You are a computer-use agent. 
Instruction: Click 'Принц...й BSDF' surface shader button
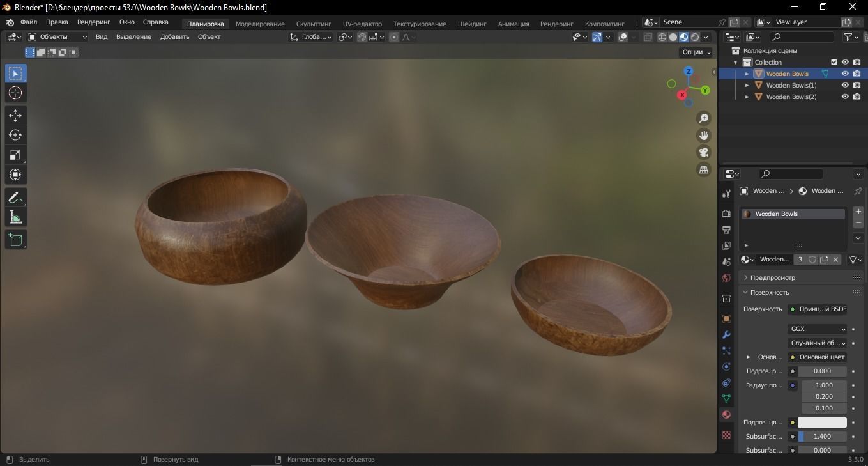click(x=818, y=309)
